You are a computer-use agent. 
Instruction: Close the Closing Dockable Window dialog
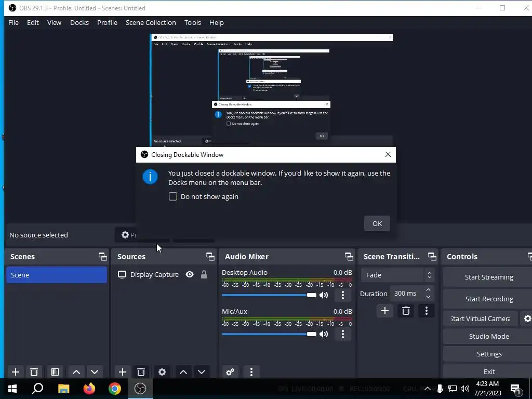click(388, 154)
